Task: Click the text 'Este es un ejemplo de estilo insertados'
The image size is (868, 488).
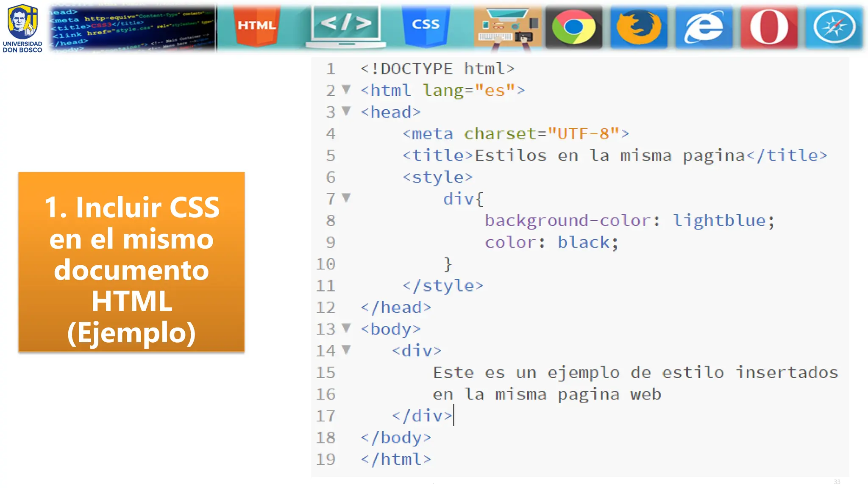Action: pos(636,373)
